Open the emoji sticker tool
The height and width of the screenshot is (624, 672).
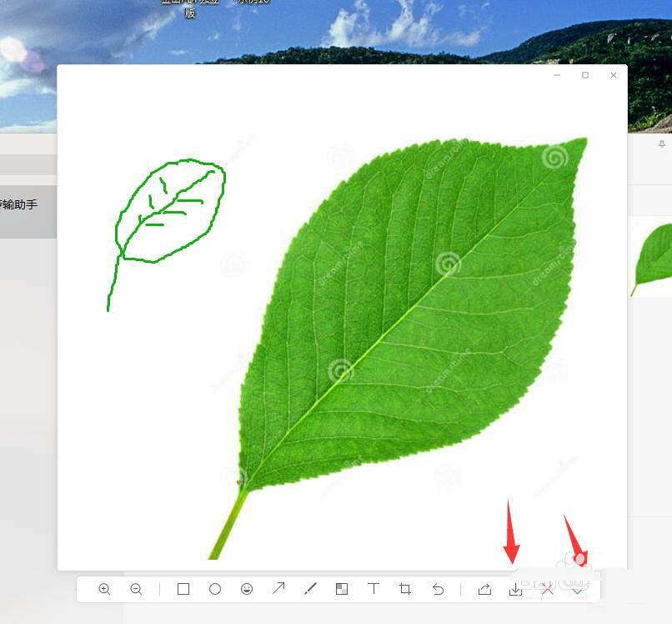247,589
